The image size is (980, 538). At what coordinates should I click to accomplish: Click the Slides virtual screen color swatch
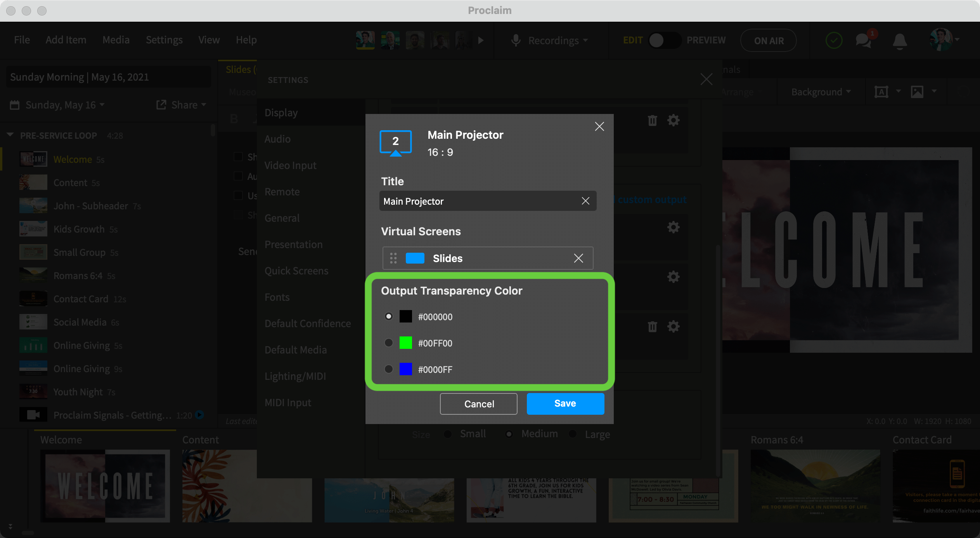[x=414, y=258]
